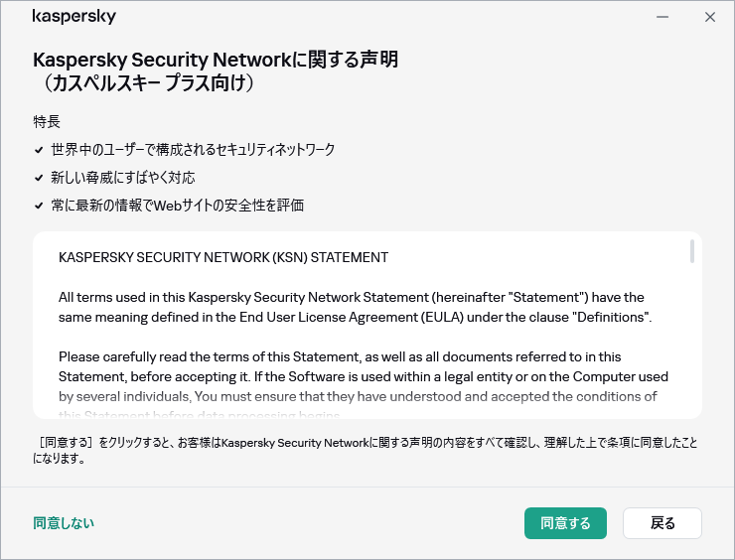Click the 世界中のユーザーで構成される feature text
The width and height of the screenshot is (735, 560).
(193, 150)
